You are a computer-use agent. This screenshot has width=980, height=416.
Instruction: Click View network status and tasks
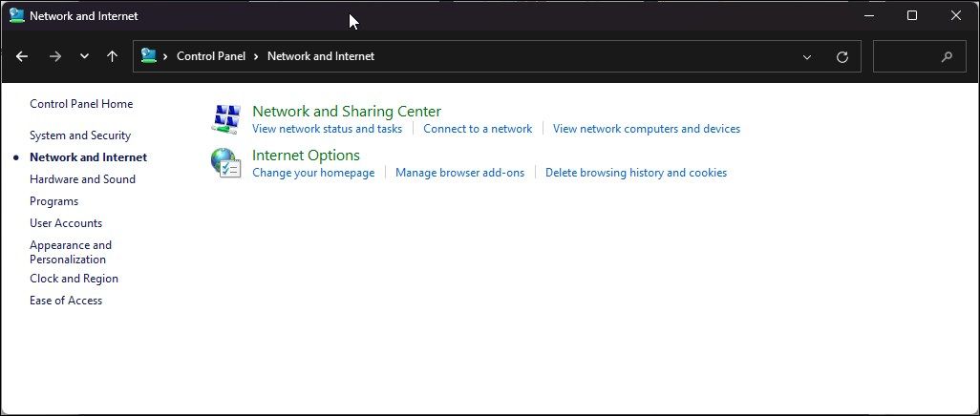point(327,129)
